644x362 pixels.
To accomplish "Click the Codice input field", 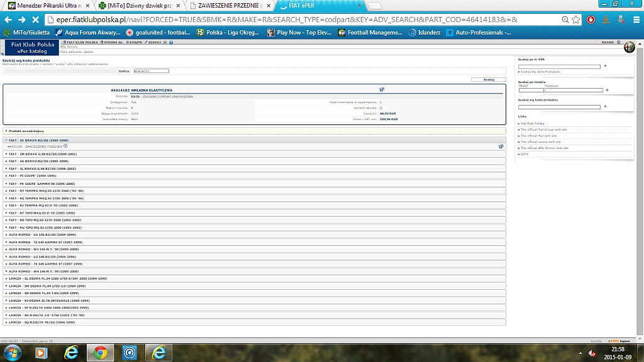I will pos(151,71).
